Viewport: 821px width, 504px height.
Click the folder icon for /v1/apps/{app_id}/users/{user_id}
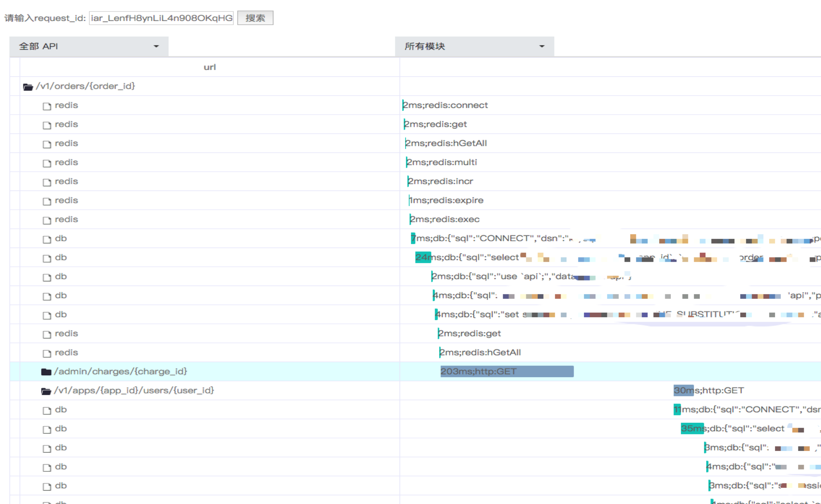click(x=46, y=391)
